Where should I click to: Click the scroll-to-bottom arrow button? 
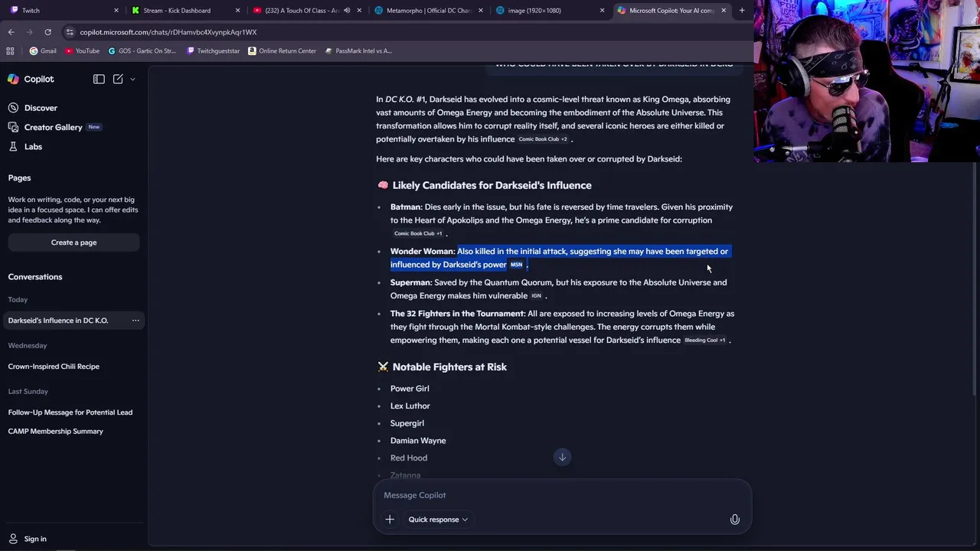(562, 457)
